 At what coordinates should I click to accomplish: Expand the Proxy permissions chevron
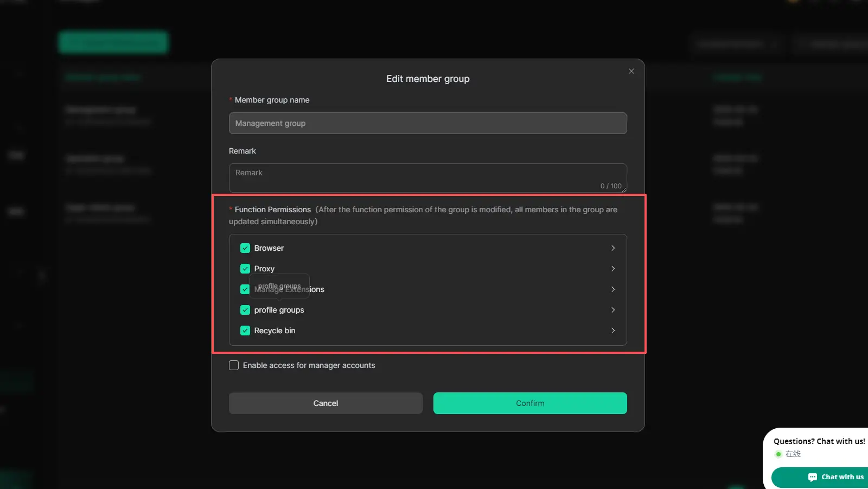point(613,269)
